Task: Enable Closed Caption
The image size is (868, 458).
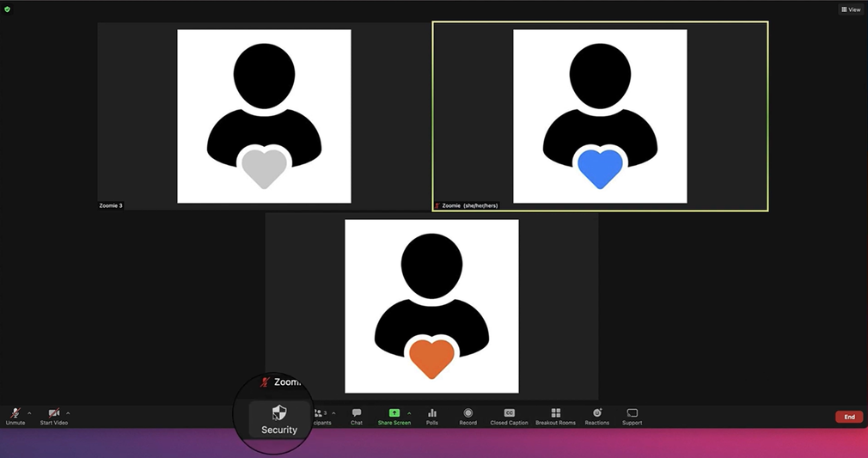Action: tap(509, 416)
